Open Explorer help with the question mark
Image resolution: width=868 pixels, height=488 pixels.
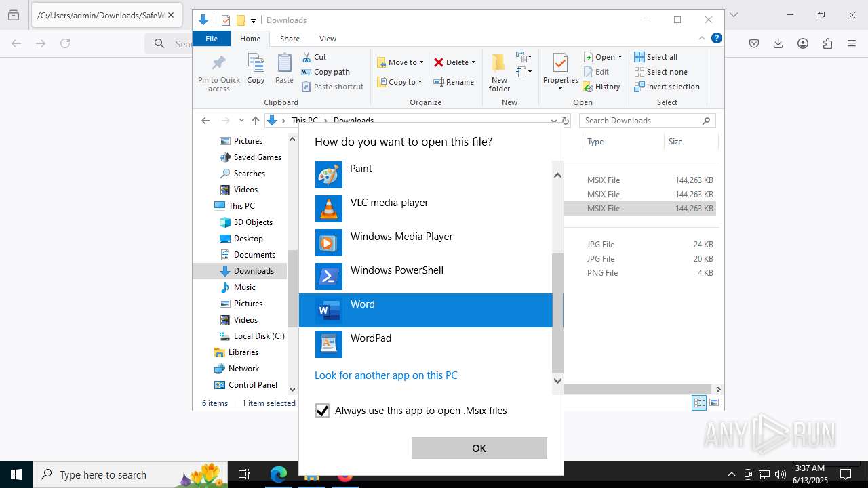click(716, 39)
